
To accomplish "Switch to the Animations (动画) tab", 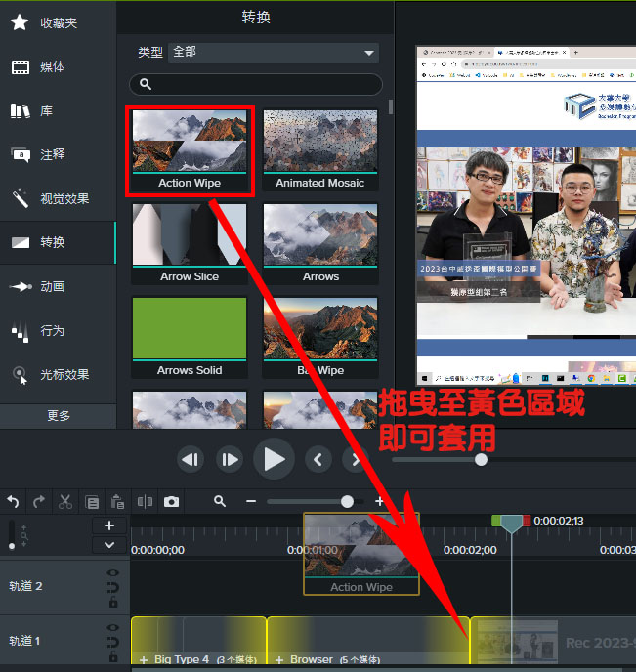I will point(52,286).
